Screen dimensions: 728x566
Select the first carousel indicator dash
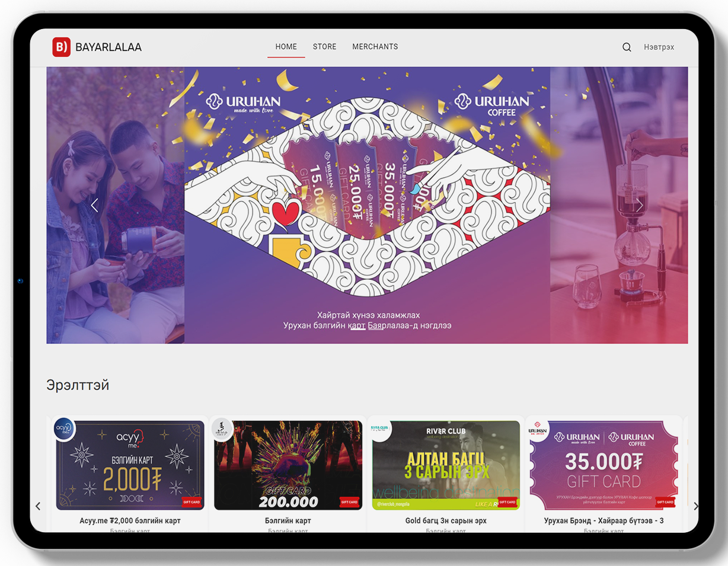(358, 328)
